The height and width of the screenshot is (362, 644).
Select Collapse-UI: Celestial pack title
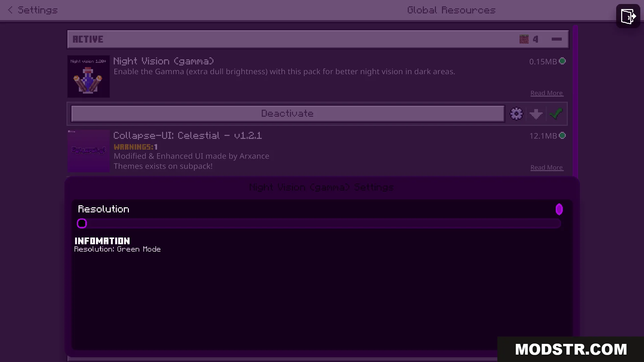(188, 136)
